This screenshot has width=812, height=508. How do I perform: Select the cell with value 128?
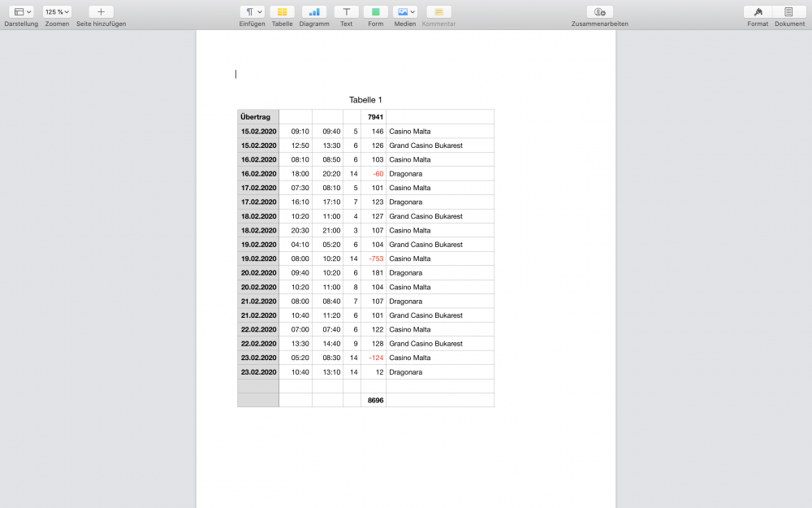coord(374,344)
